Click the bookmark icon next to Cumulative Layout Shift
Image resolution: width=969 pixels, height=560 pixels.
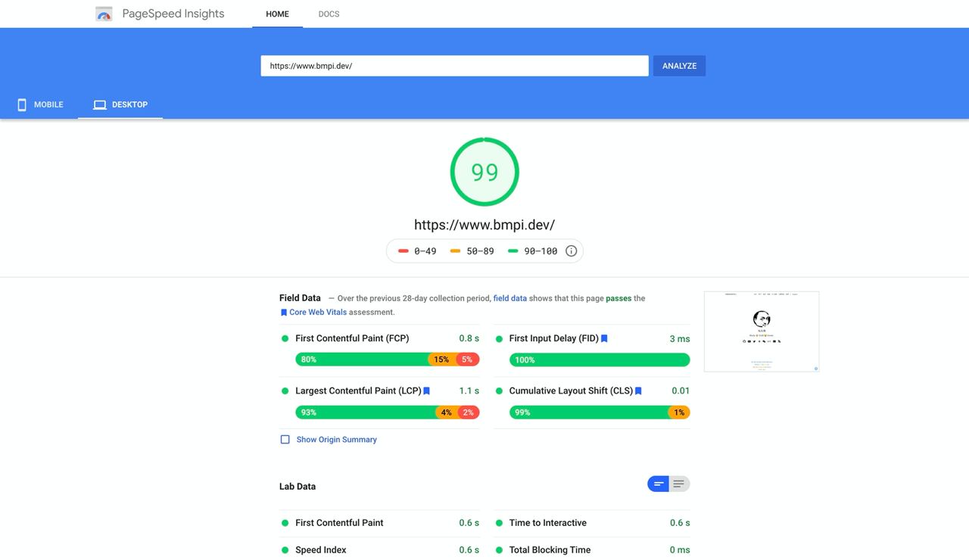point(638,391)
